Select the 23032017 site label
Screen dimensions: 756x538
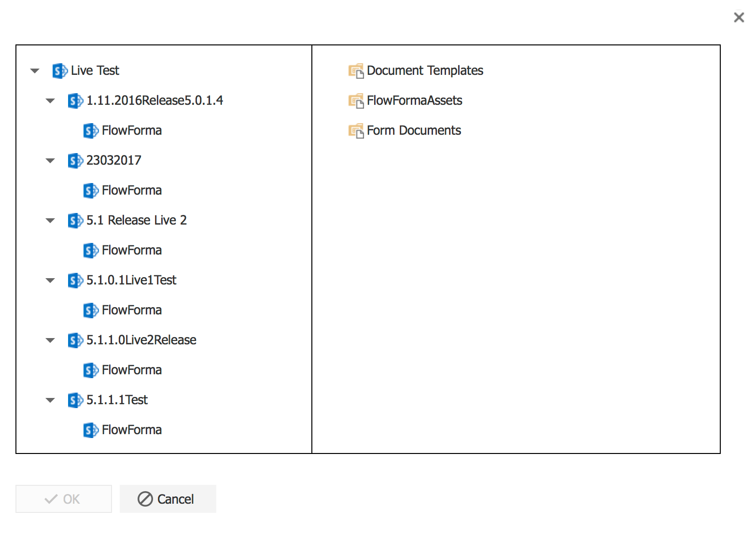114,160
